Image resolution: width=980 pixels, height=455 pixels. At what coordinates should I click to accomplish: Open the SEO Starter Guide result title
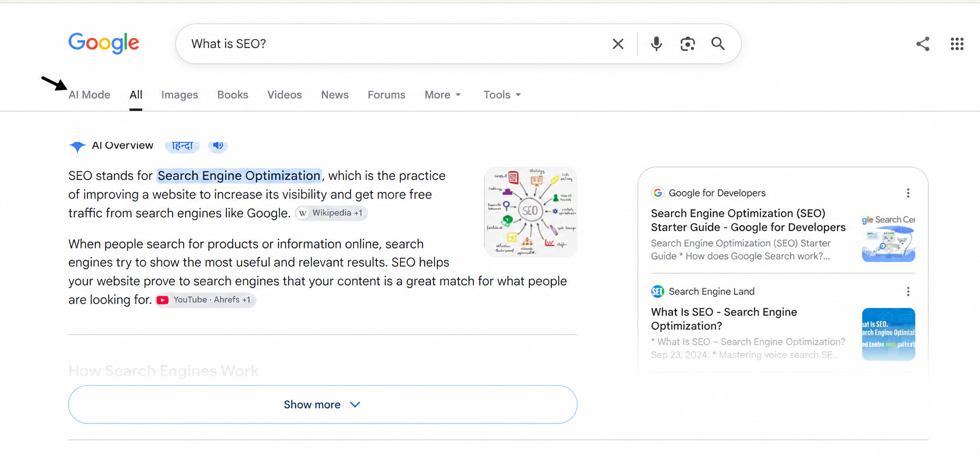coord(748,220)
